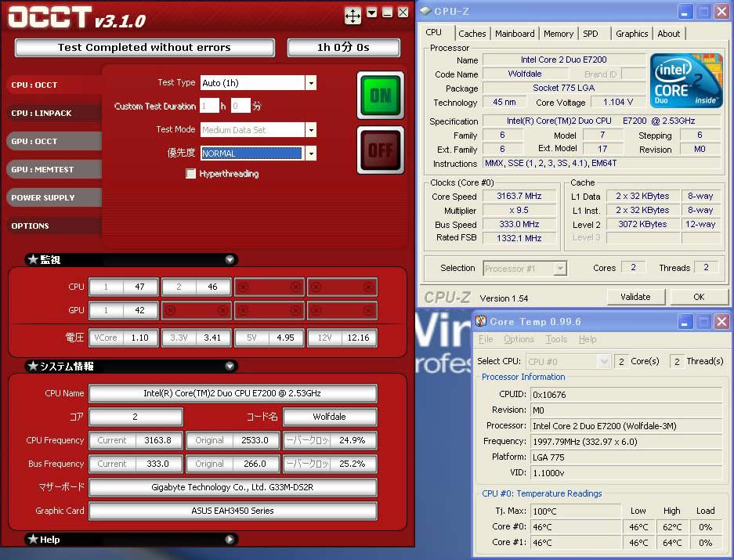Viewport: 734px width, 560px height.
Task: Click the OK button in CPU-Z
Action: [x=699, y=297]
